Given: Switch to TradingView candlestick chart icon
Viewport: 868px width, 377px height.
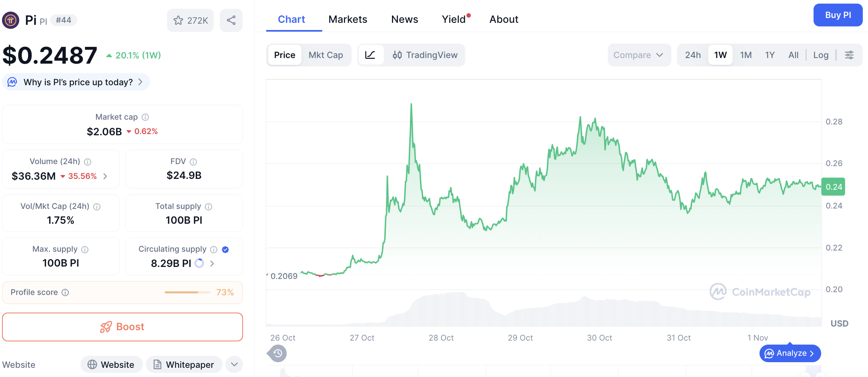Looking at the screenshot, I should 398,55.
